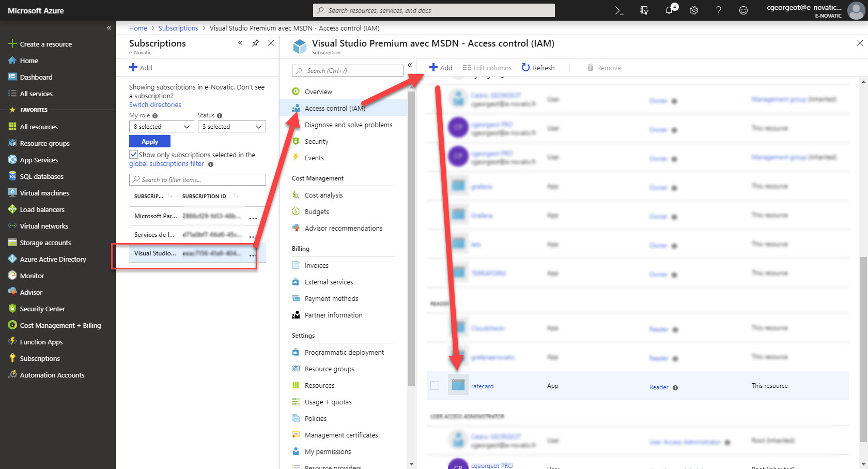
Task: Click Search to filter items field
Action: point(197,179)
